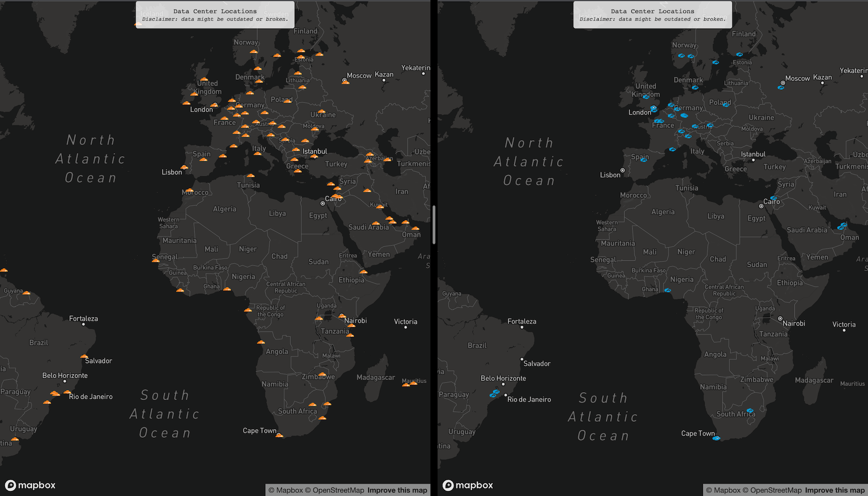Click 'Improve this map' on right map

(x=835, y=490)
